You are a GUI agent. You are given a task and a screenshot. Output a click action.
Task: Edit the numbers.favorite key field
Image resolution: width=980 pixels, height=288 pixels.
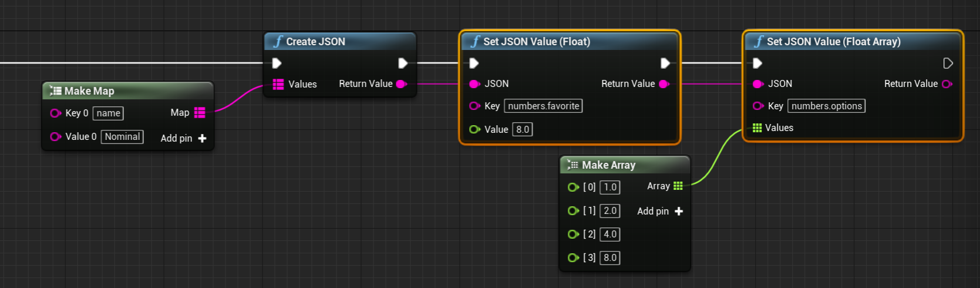click(543, 106)
